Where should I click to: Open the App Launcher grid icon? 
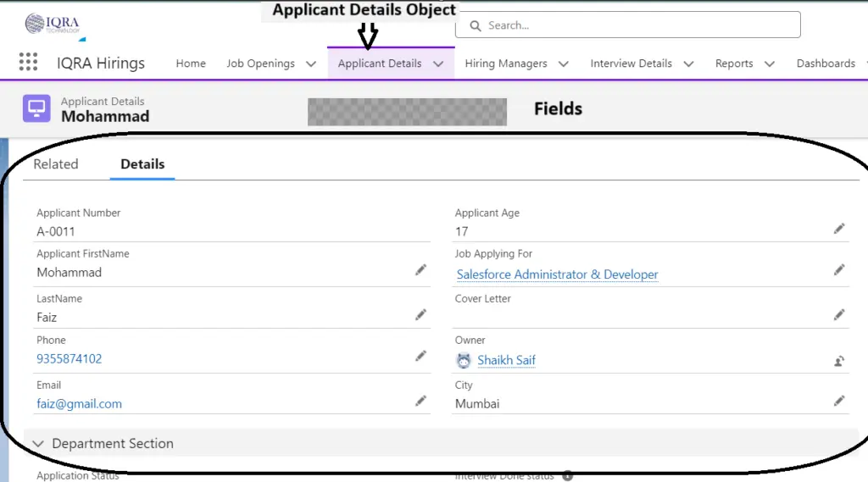[28, 63]
